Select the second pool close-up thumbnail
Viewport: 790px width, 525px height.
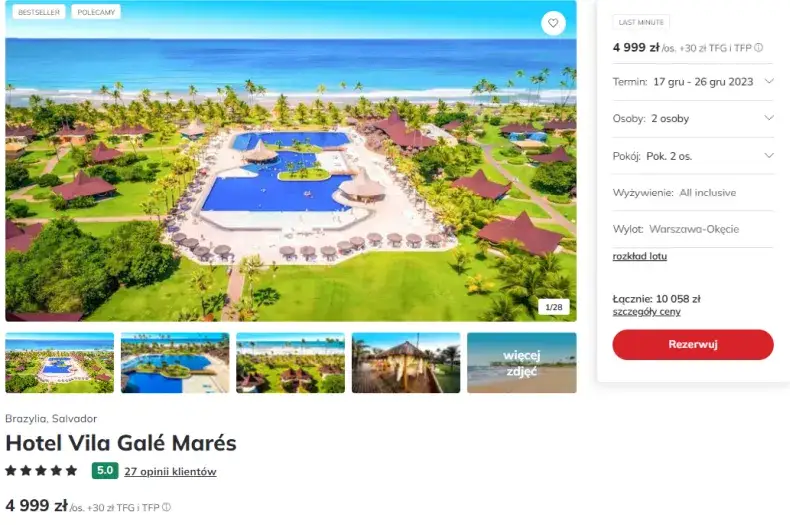pyautogui.click(x=175, y=363)
